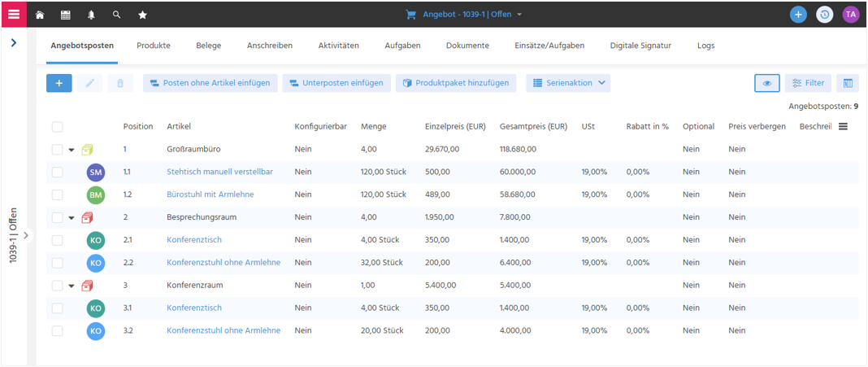Screen dimensions: 868x367
Task: Click Unterposten einfügen button
Action: tap(336, 83)
